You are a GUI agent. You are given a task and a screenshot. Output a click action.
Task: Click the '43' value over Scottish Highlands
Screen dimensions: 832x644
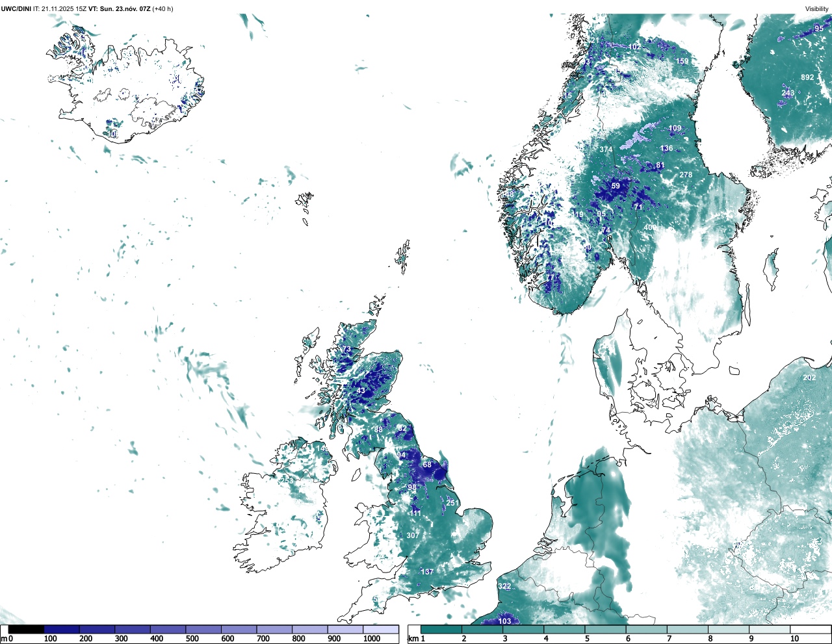click(361, 391)
